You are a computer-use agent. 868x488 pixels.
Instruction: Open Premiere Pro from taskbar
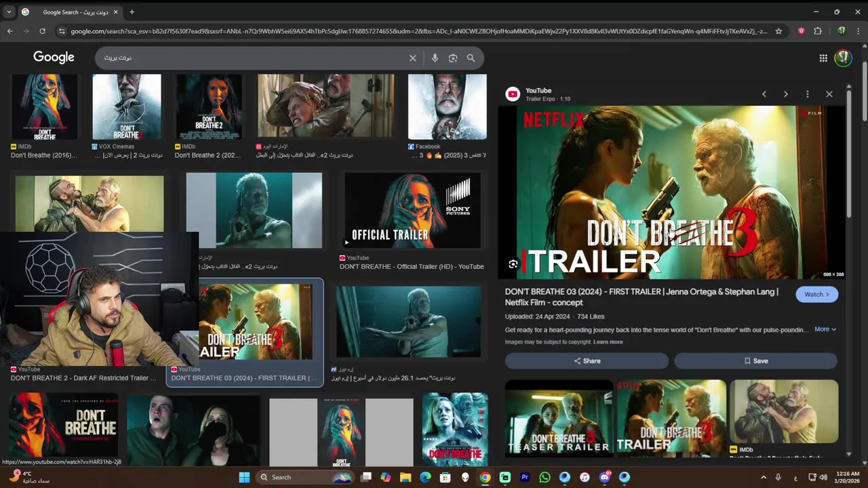pyautogui.click(x=525, y=477)
